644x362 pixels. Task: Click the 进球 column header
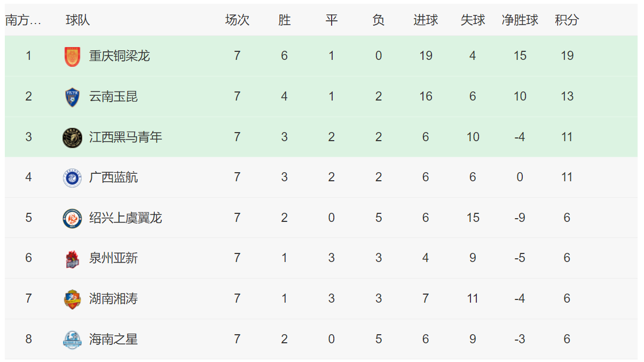click(426, 20)
